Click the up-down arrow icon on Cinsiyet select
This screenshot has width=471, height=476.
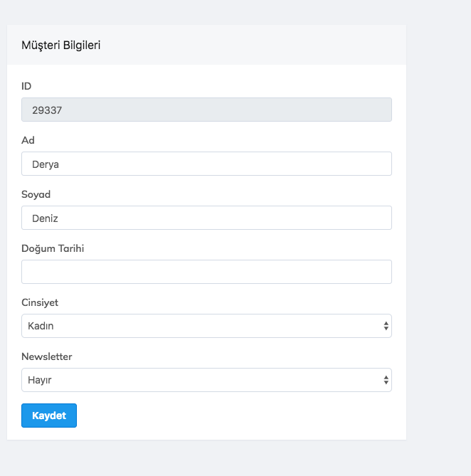click(x=386, y=326)
